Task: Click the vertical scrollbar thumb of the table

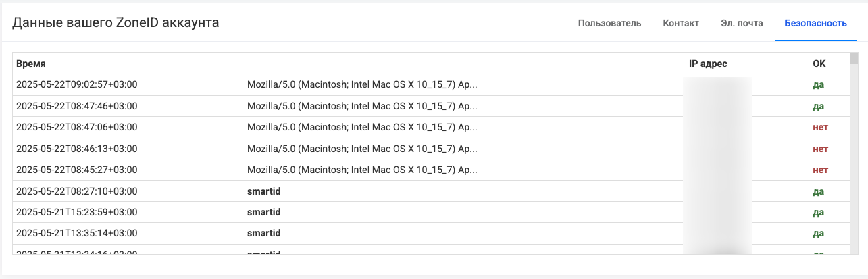Action: coord(854,59)
